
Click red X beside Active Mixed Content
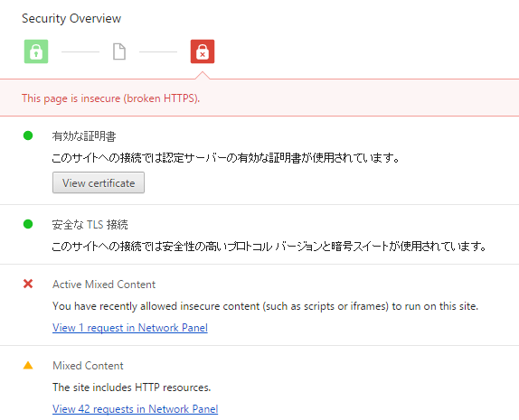click(28, 284)
